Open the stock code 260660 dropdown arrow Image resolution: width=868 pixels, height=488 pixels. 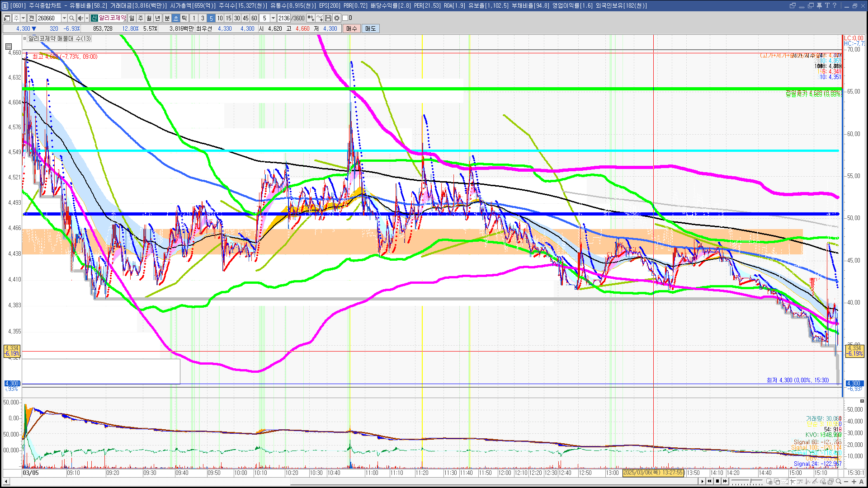point(64,18)
